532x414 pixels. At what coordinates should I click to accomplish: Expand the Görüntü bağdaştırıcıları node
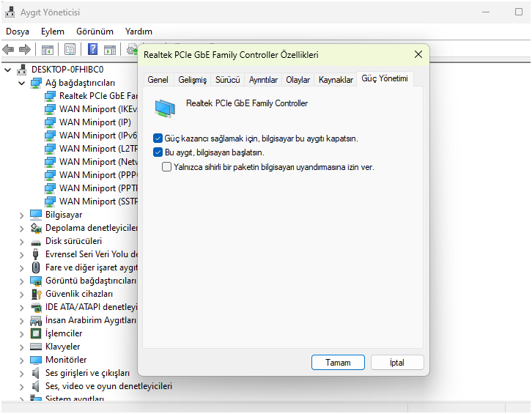click(22, 281)
